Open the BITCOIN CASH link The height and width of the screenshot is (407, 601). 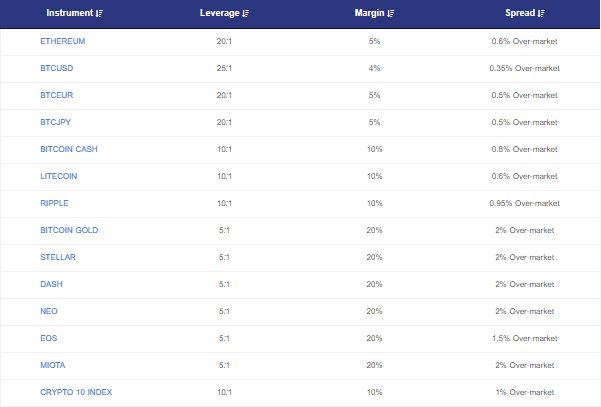(x=69, y=149)
